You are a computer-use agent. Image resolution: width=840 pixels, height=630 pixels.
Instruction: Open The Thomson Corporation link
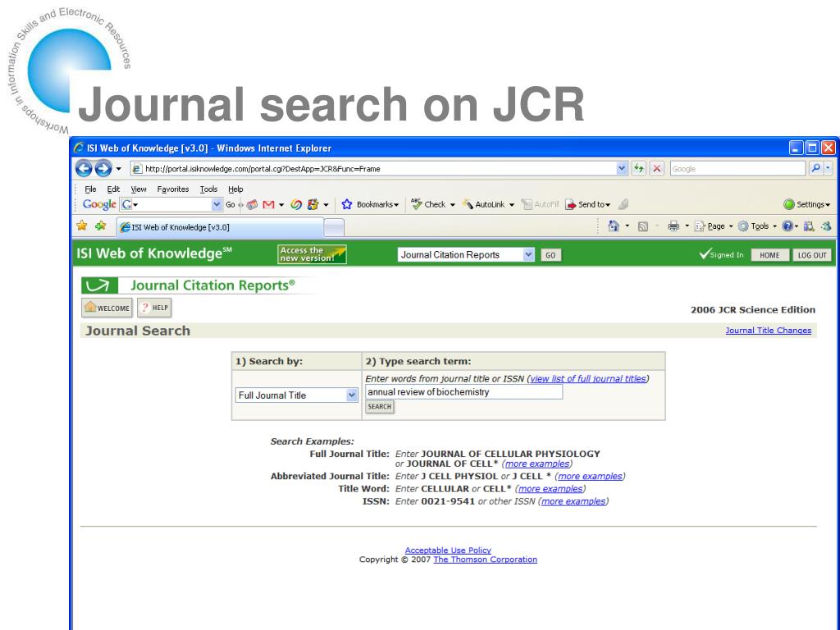pyautogui.click(x=485, y=559)
